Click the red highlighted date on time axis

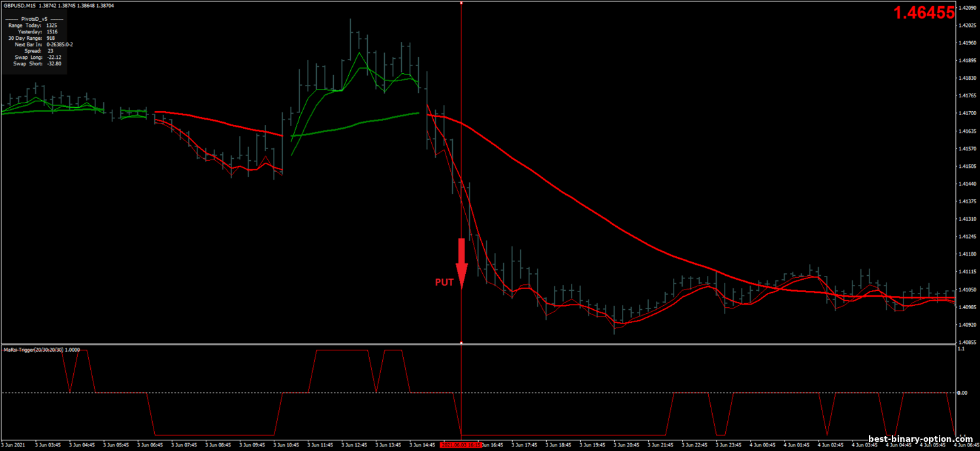pyautogui.click(x=461, y=445)
